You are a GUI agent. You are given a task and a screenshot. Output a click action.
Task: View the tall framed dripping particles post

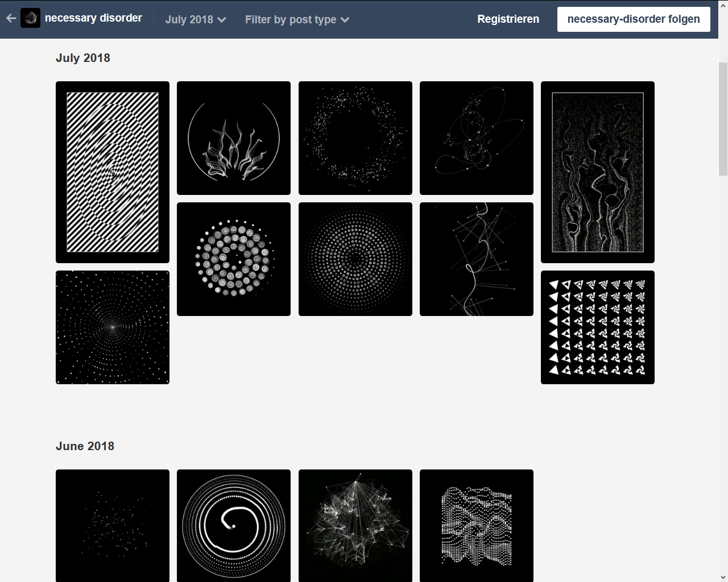click(598, 172)
